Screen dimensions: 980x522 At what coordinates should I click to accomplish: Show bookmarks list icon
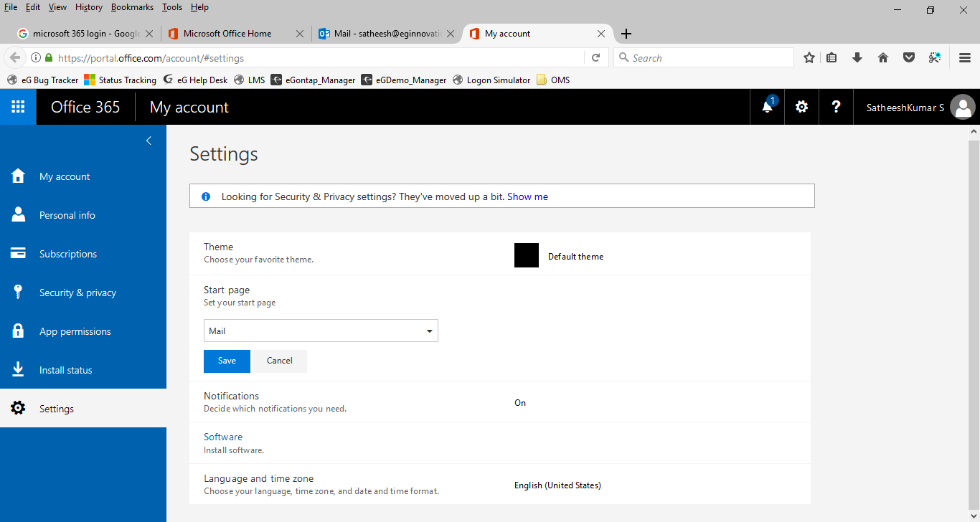(831, 58)
